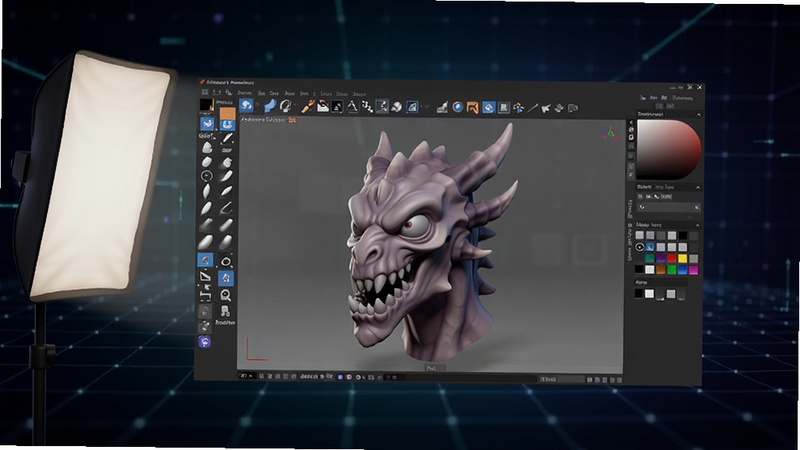800x450 pixels.
Task: Click the compass-shaped tool in the top toolbar
Action: click(x=352, y=107)
